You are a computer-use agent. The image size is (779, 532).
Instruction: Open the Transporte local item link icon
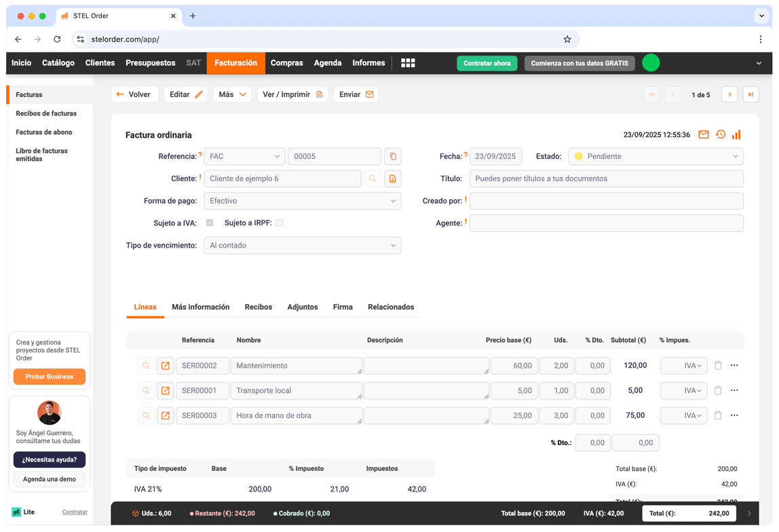tap(165, 391)
